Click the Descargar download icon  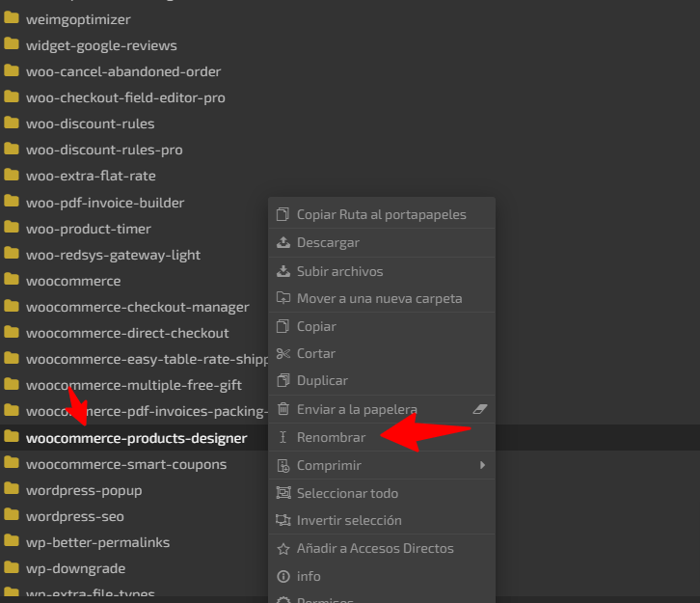pos(283,242)
